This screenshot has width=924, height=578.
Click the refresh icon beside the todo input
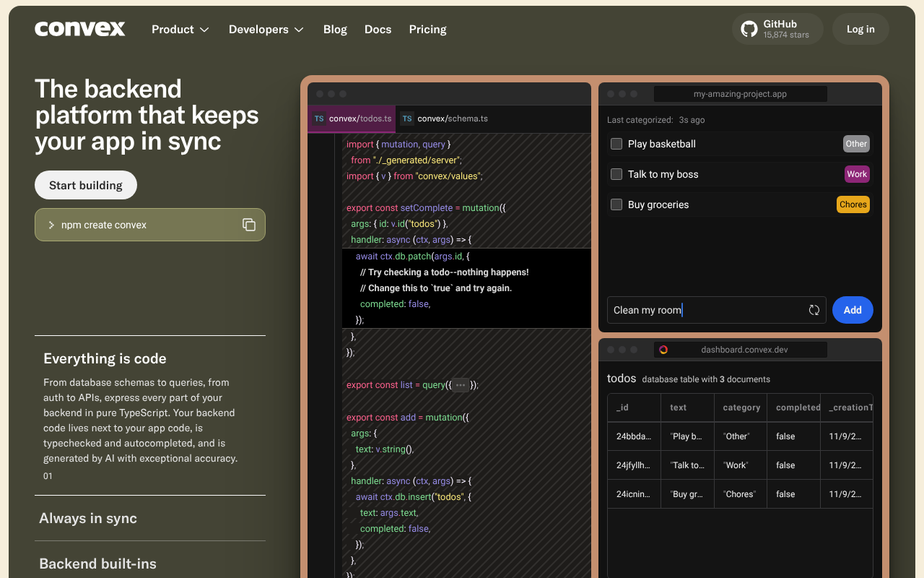tap(814, 309)
